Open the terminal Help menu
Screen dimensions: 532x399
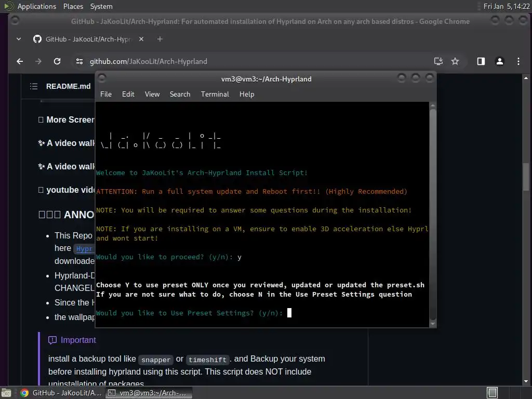(247, 95)
